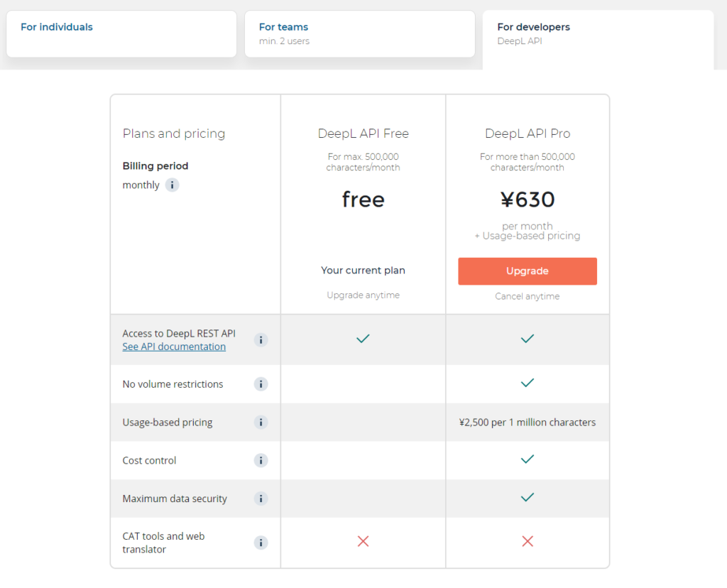Click Maximum data security row label
This screenshot has height=588, width=727.
tap(175, 499)
